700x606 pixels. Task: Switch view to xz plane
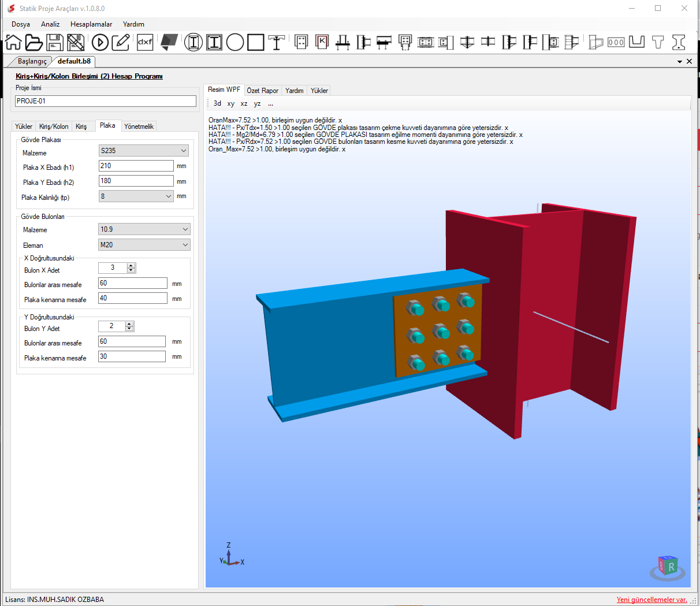point(244,104)
